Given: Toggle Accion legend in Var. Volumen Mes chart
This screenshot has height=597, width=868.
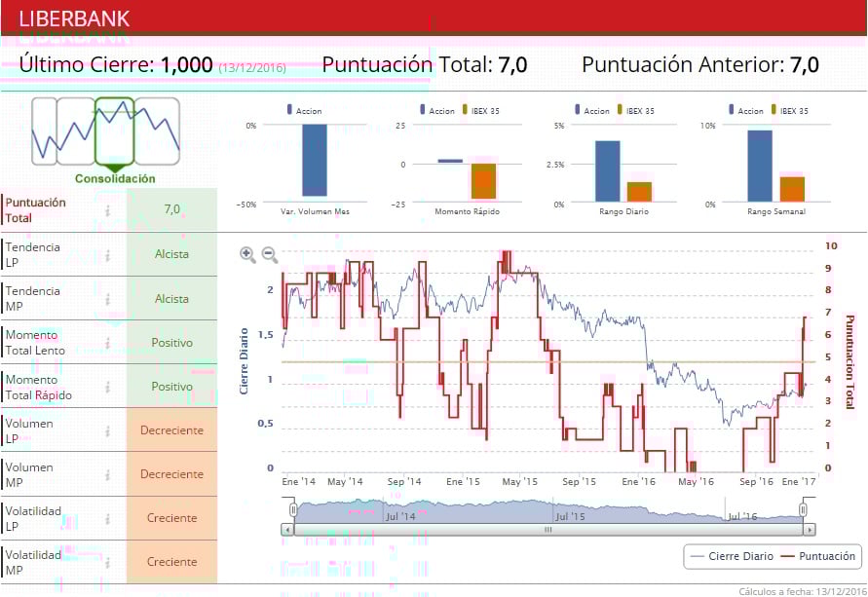Looking at the screenshot, I should pyautogui.click(x=304, y=110).
